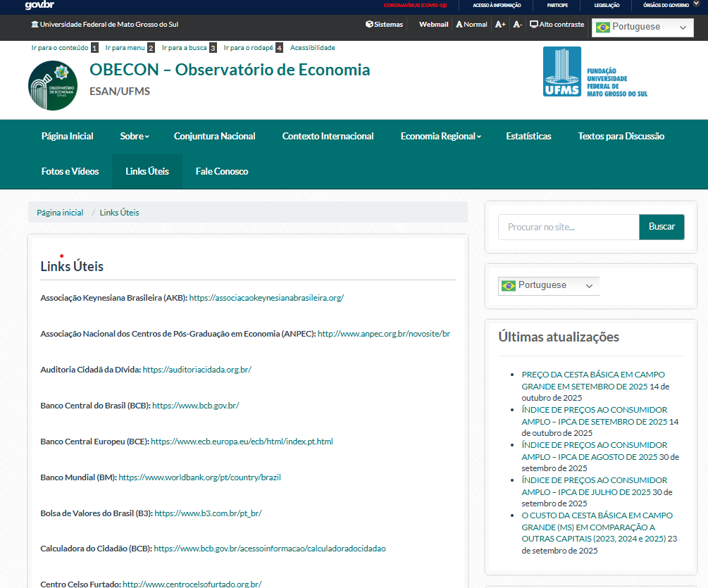Go to Estatísticas menu item

click(528, 137)
